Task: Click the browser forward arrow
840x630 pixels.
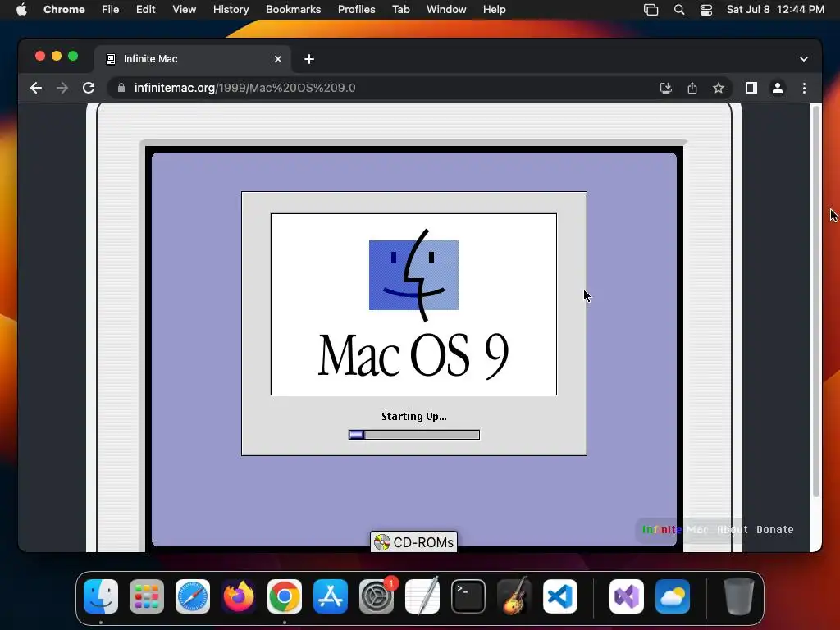Action: [x=62, y=88]
